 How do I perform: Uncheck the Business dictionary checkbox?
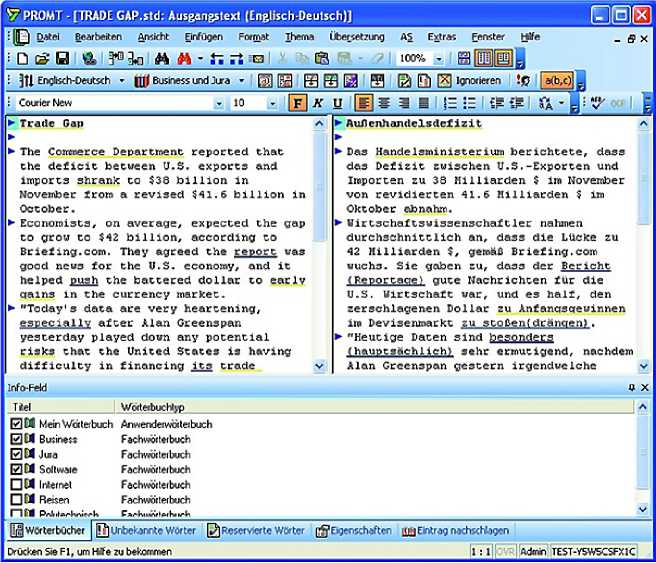(15, 439)
